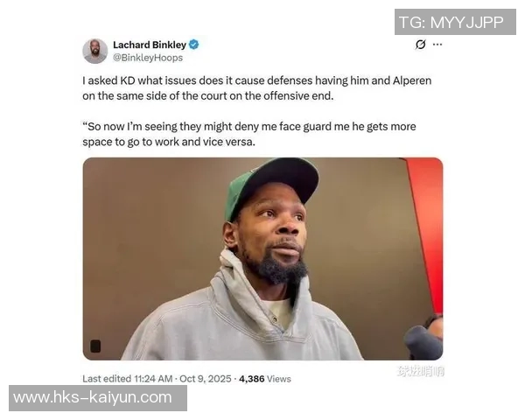Open the Grok slashed-circle icon
The width and height of the screenshot is (525, 420).
(x=421, y=45)
